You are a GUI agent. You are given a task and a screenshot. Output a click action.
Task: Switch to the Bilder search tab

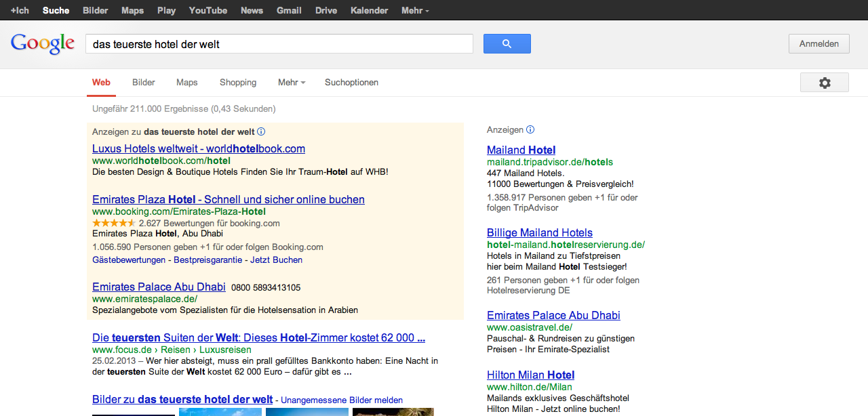[x=144, y=83]
